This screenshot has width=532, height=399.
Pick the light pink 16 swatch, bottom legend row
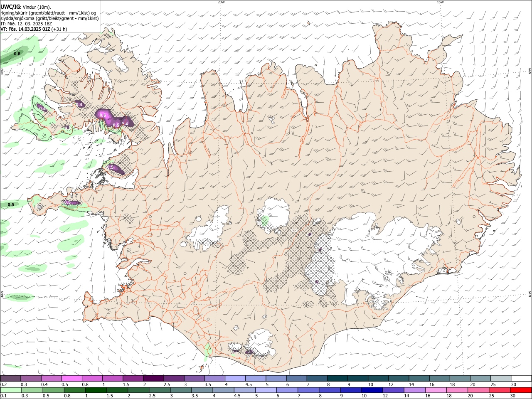tap(436, 390)
